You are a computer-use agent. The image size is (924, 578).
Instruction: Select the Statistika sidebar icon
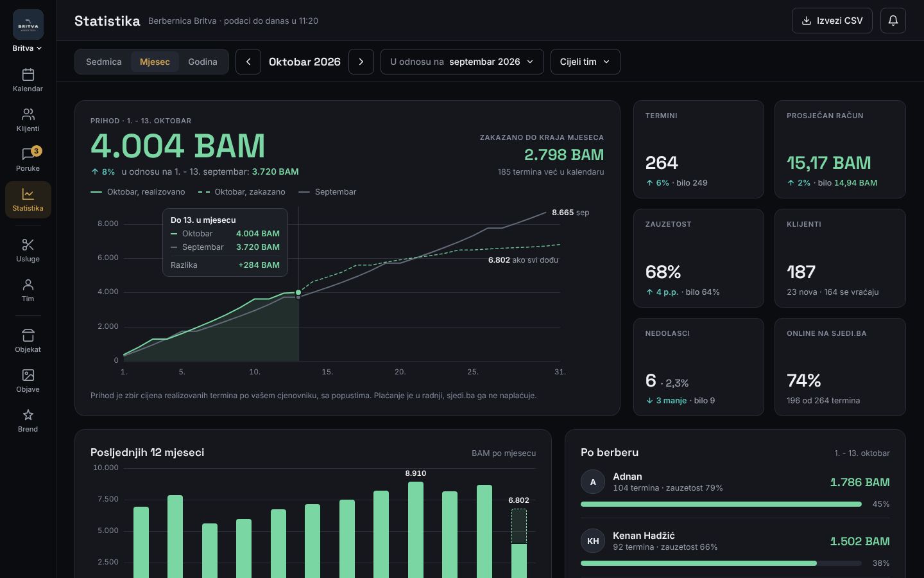pyautogui.click(x=28, y=200)
